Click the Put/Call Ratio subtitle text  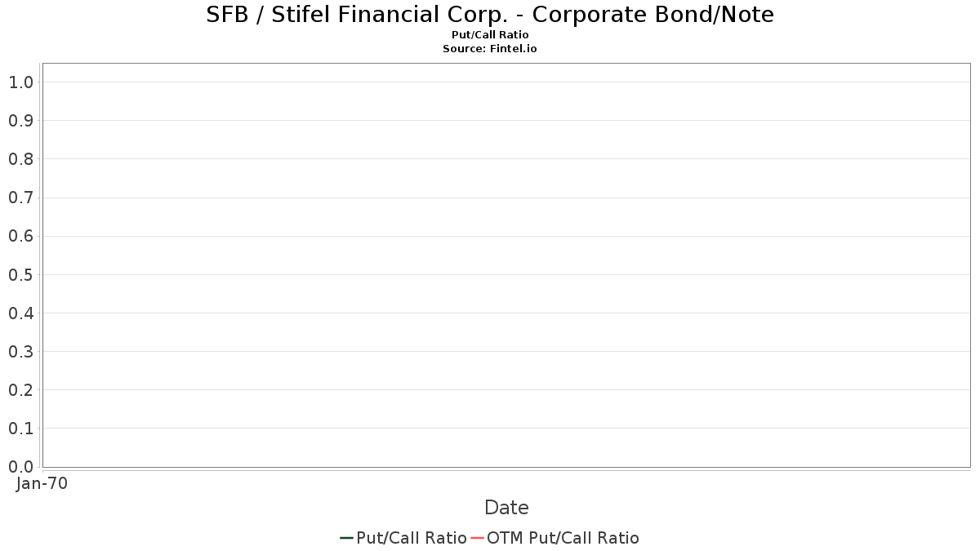(x=490, y=35)
